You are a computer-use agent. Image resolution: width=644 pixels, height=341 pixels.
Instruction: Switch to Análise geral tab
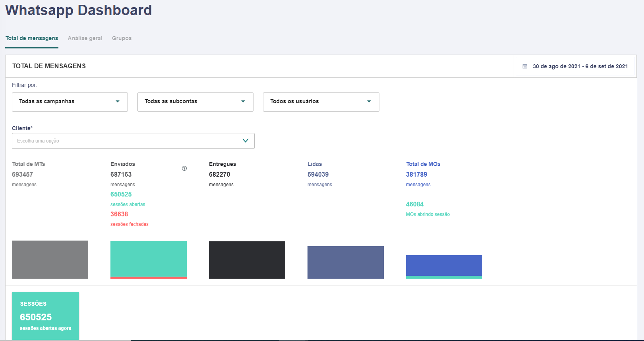click(x=85, y=38)
